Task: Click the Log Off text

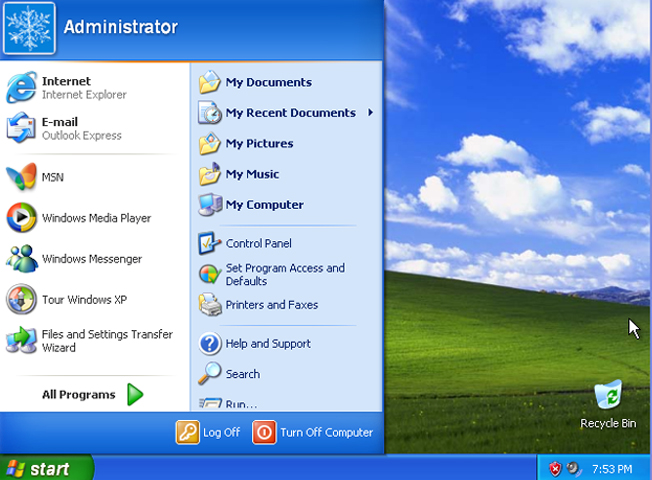Action: coord(221,433)
